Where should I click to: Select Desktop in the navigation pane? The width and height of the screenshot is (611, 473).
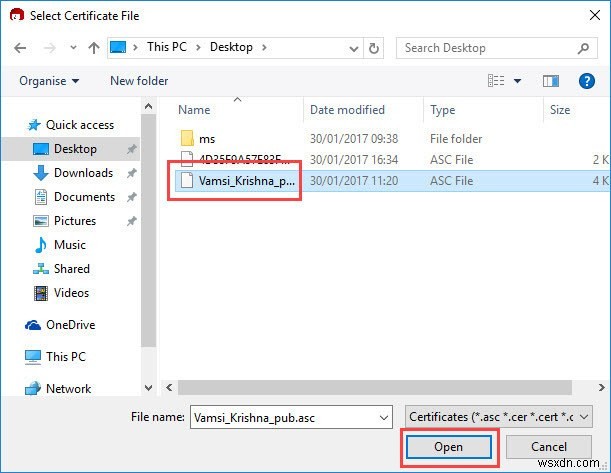coord(75,149)
